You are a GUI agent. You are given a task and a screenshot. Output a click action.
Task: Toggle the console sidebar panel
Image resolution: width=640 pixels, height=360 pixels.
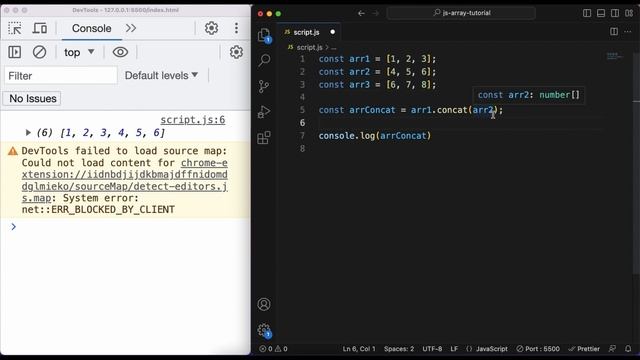(15, 52)
